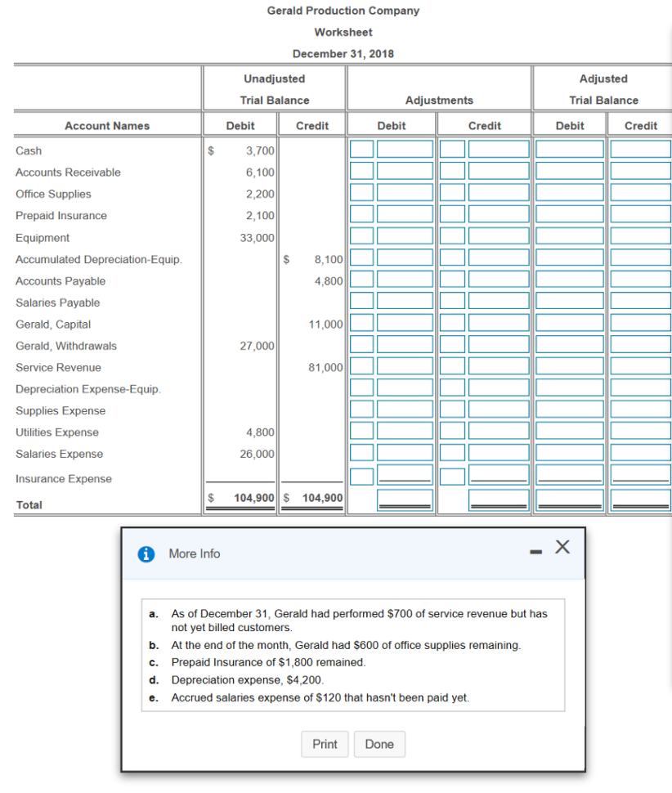Select Accounts Receivable adjustments debit letter box
The height and width of the screenshot is (793, 672).
tap(361, 172)
